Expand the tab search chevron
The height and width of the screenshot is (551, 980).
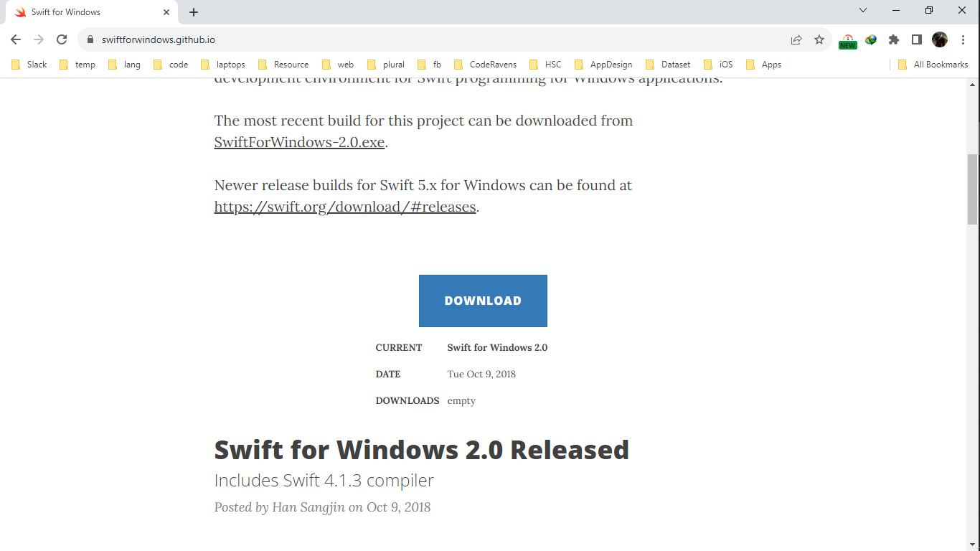click(863, 11)
